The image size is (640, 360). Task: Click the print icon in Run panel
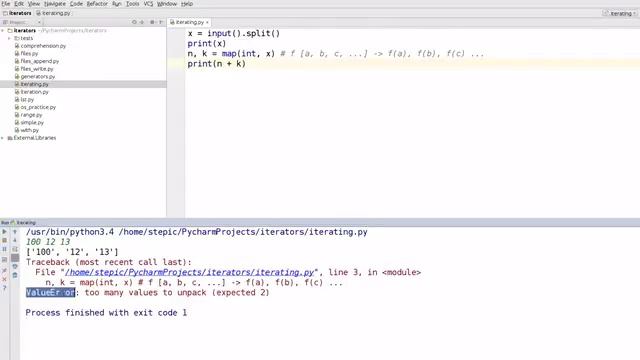[15, 267]
